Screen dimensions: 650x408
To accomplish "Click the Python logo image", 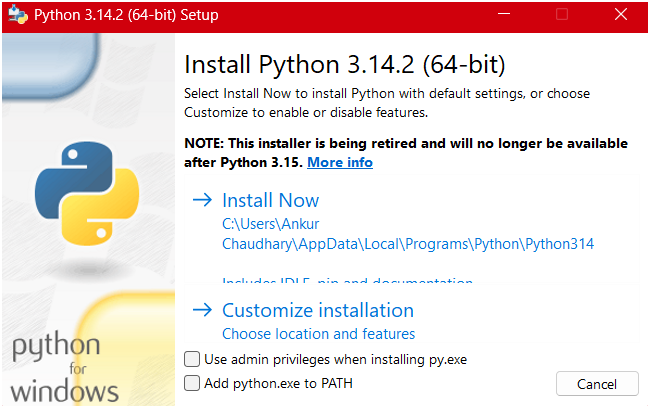I will click(x=87, y=193).
